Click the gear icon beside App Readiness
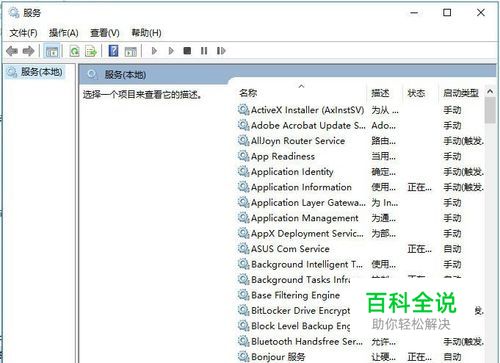The image size is (500, 363). pos(243,156)
